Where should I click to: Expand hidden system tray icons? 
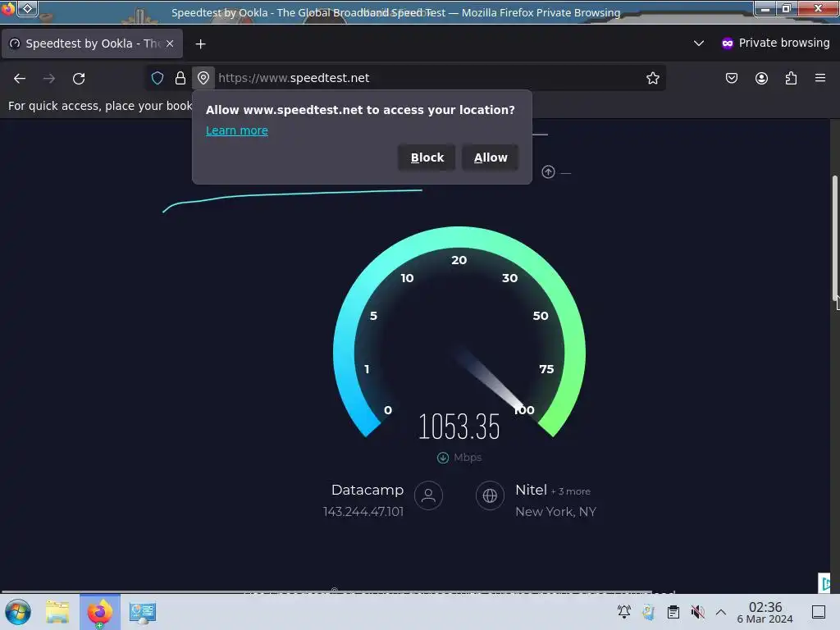[721, 611]
